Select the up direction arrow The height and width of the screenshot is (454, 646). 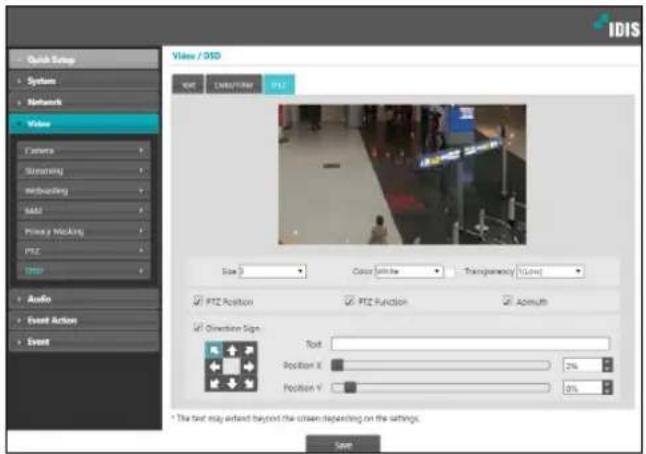point(232,351)
